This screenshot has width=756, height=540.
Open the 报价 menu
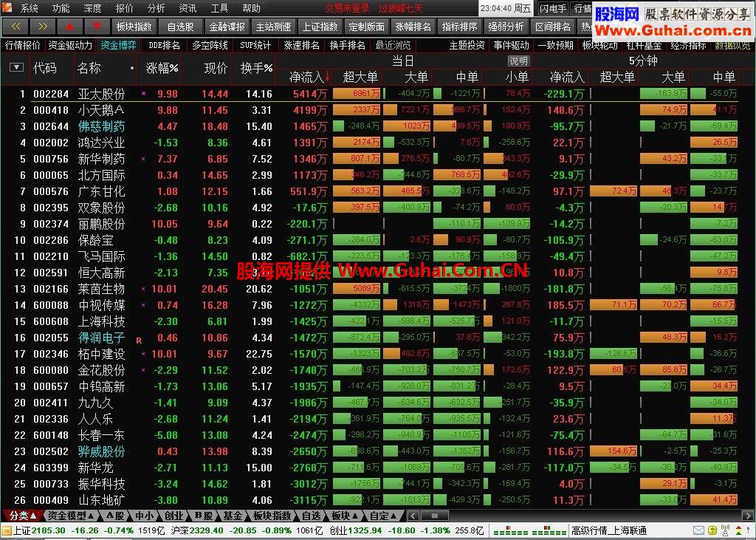(x=124, y=8)
